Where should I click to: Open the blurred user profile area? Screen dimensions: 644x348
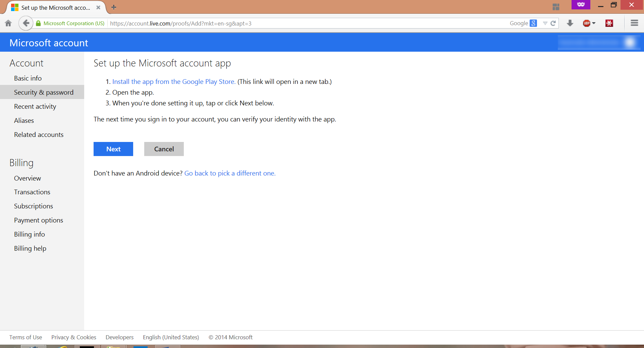pos(599,42)
